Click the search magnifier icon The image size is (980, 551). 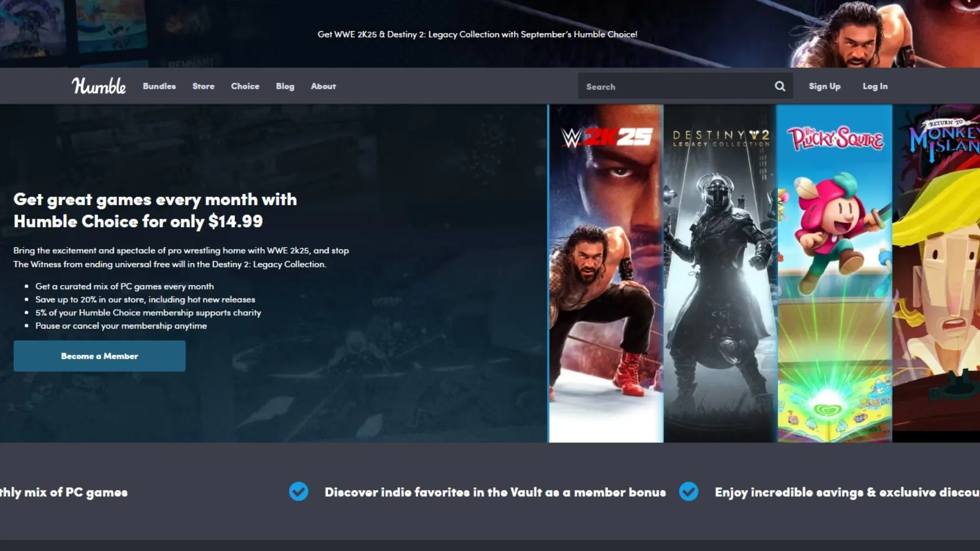tap(780, 86)
